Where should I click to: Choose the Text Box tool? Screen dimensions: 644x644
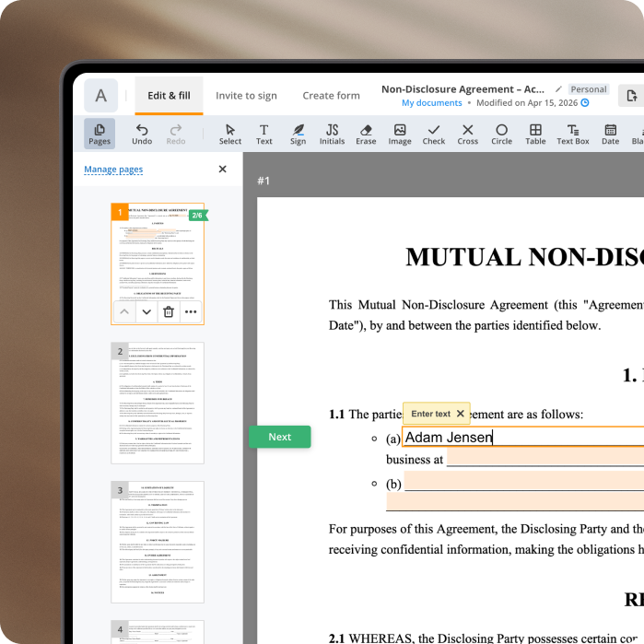click(x=572, y=134)
